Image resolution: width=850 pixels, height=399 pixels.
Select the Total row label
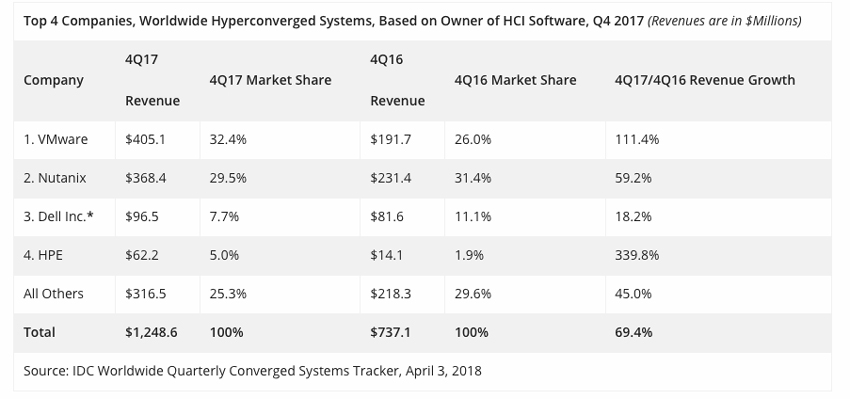pos(39,332)
